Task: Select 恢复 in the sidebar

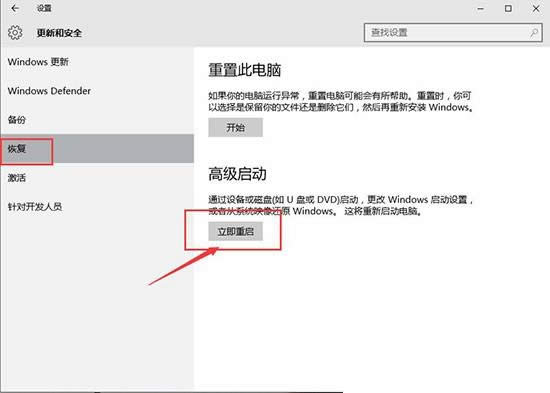Action: coord(97,148)
